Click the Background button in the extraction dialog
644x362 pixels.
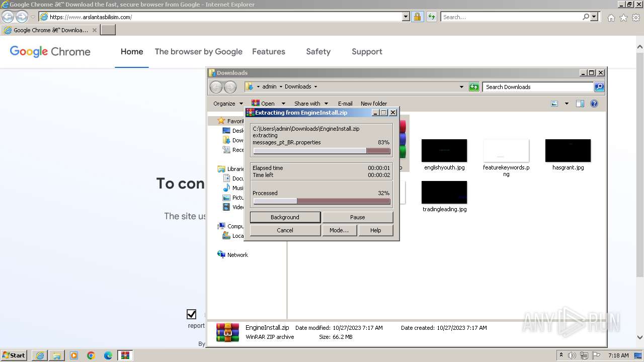click(x=285, y=217)
